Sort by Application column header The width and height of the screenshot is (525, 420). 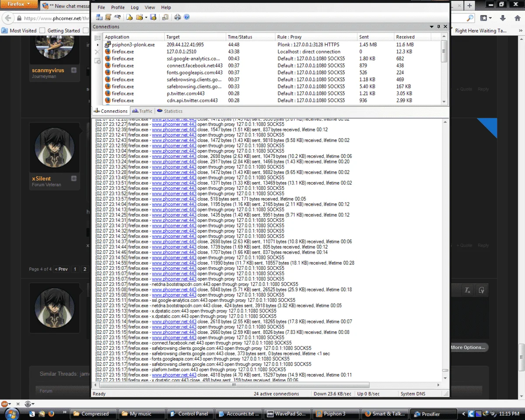133,37
